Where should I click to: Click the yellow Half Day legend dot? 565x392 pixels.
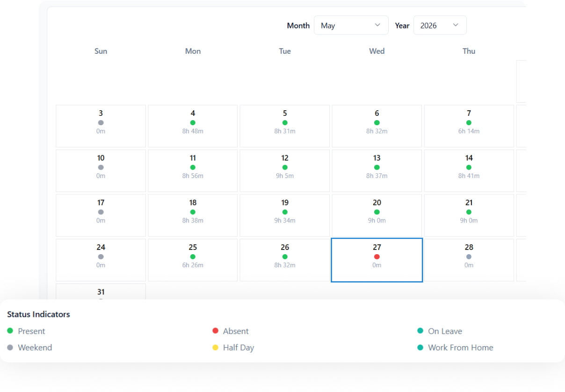pyautogui.click(x=215, y=347)
